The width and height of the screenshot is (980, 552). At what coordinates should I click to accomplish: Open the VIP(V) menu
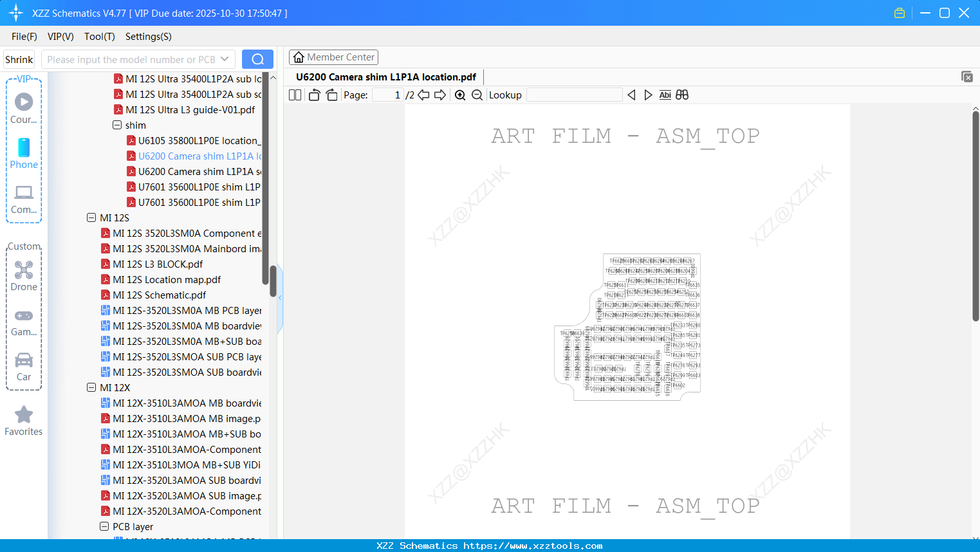tap(60, 37)
